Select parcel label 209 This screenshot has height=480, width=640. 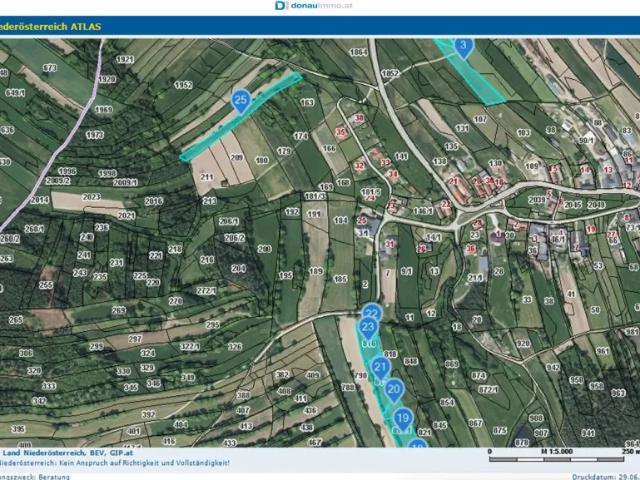236,157
